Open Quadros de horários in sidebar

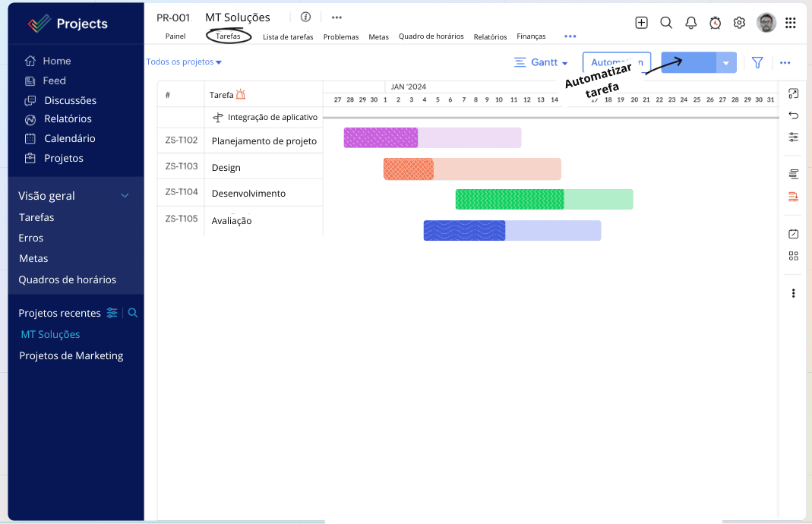(68, 279)
